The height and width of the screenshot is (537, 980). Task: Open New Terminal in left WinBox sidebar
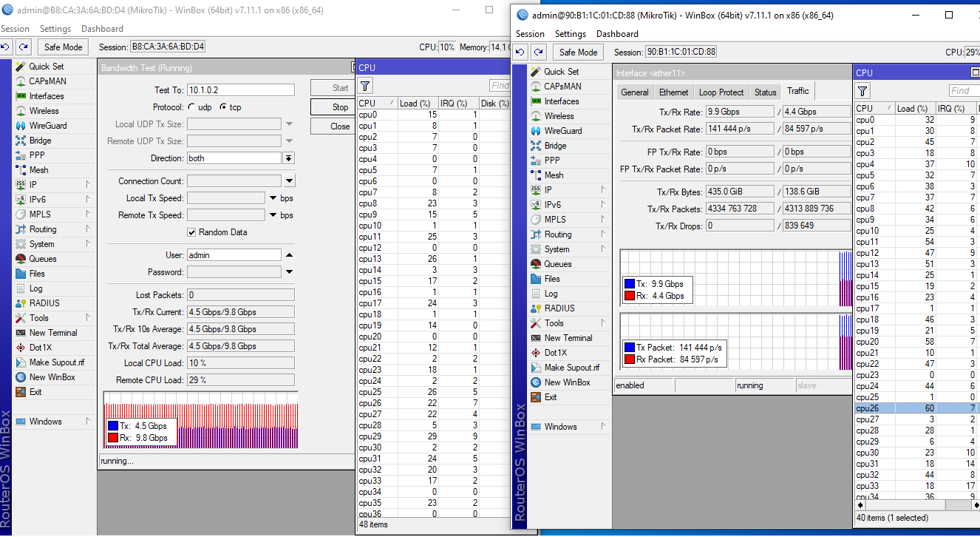click(x=53, y=333)
